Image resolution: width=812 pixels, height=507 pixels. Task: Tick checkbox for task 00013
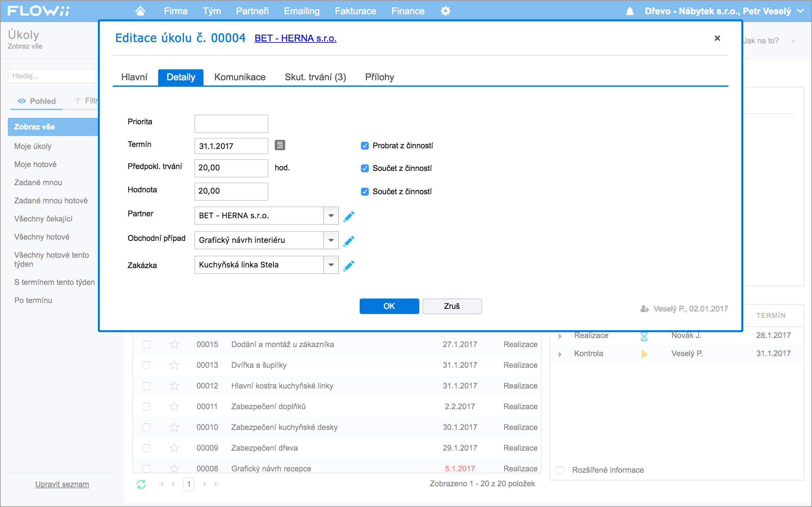click(146, 365)
